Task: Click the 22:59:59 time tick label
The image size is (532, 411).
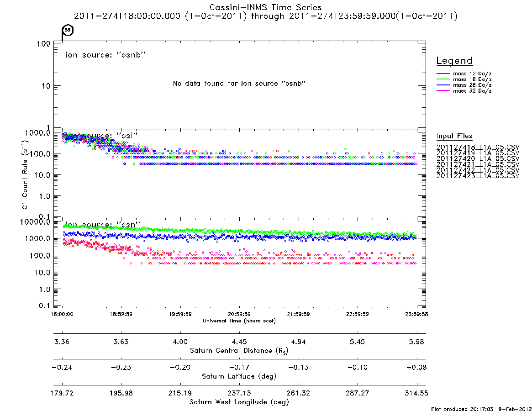Action: click(357, 314)
